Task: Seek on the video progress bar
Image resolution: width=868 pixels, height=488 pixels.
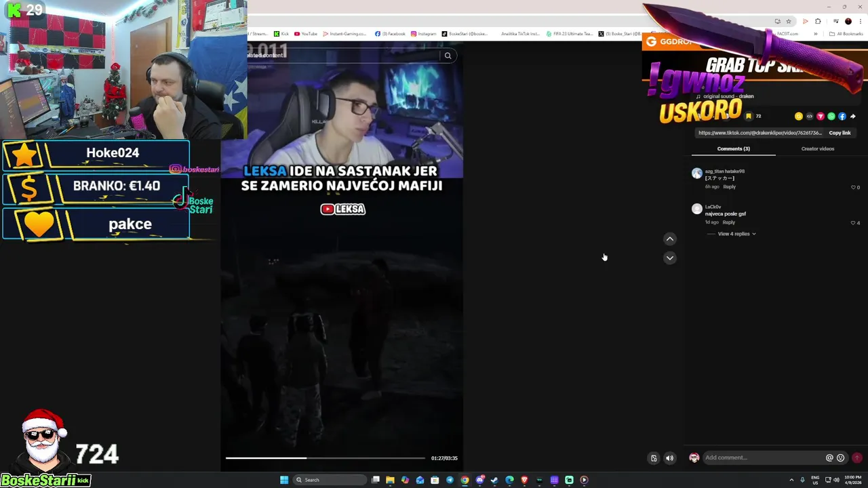Action: [325, 458]
